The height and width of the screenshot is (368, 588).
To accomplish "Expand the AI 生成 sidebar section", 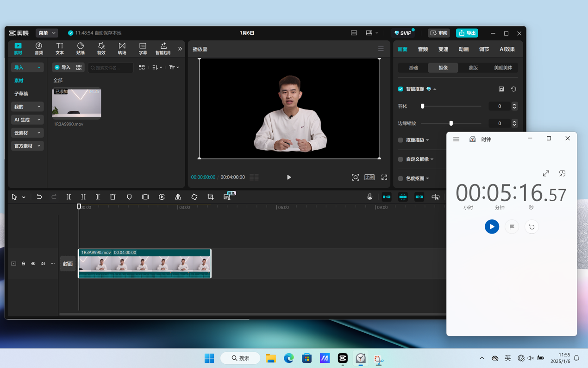I will (x=27, y=120).
